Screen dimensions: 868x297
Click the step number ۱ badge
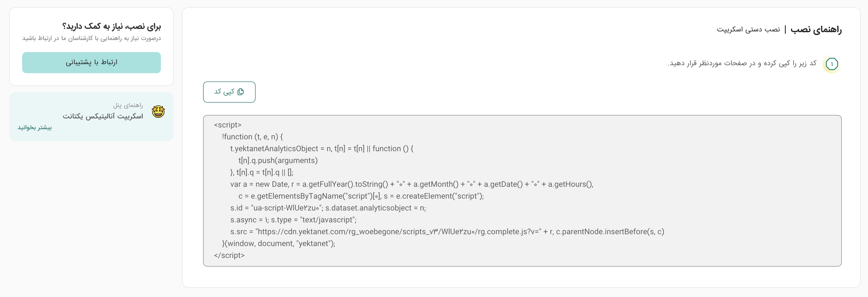(832, 64)
